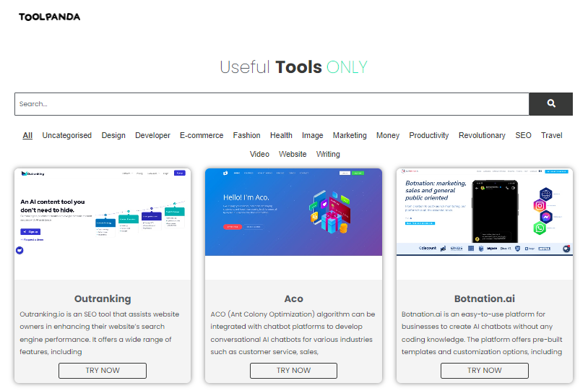Image resolution: width=588 pixels, height=391 pixels.
Task: Filter by Website category
Action: click(x=293, y=154)
